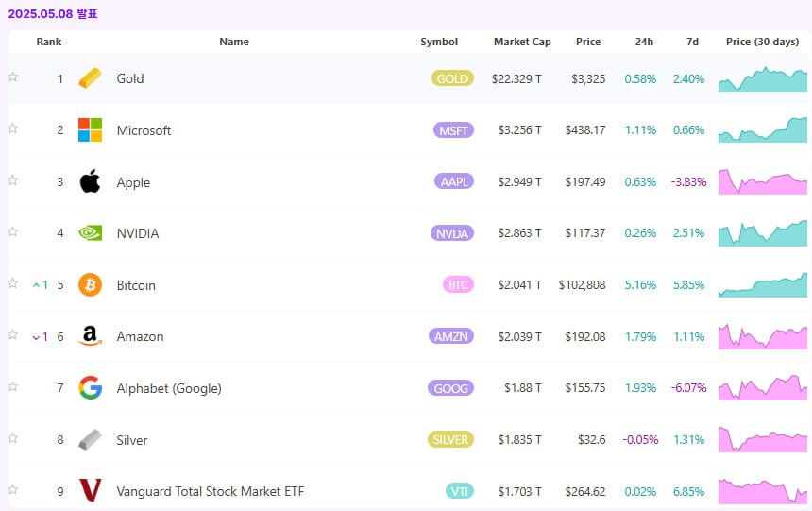Sort table by Price column
This screenshot has height=511, width=812.
[588, 42]
